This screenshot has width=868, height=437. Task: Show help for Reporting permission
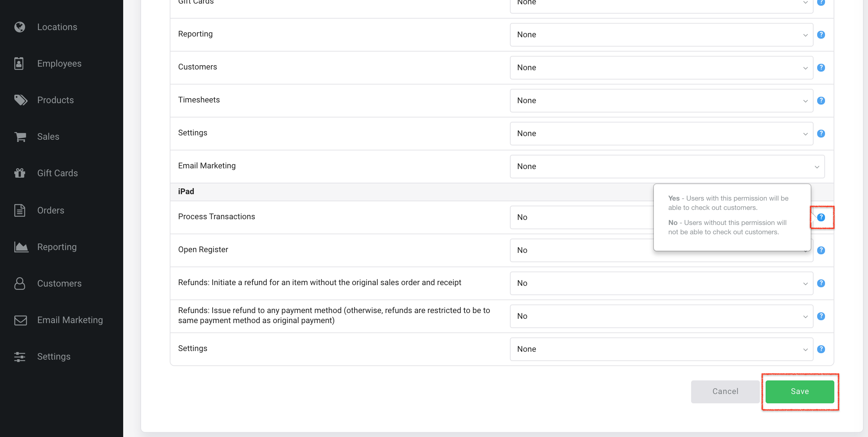(x=821, y=35)
